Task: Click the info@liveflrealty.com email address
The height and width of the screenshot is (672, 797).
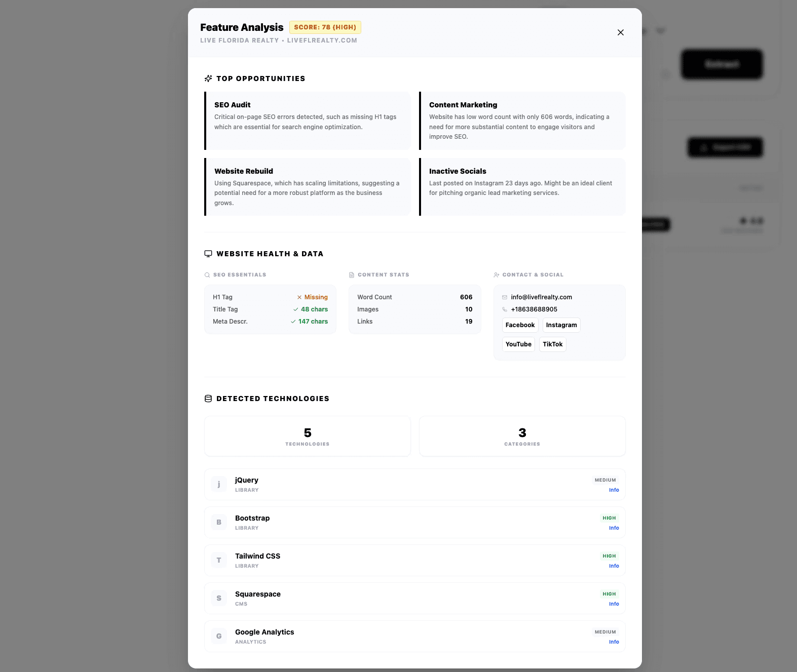Action: coord(542,297)
